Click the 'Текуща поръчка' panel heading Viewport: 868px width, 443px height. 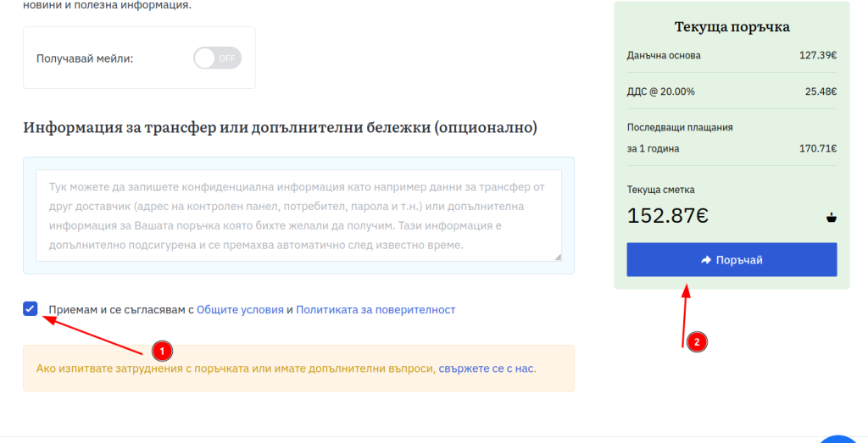point(732,27)
